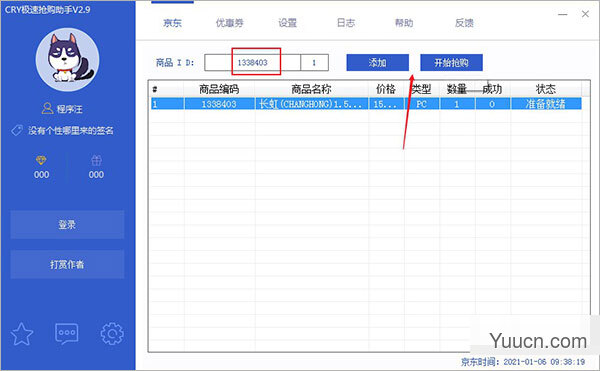This screenshot has width=600, height=371.
Task: Click the tag icon beside the signature
Action: tap(17, 131)
